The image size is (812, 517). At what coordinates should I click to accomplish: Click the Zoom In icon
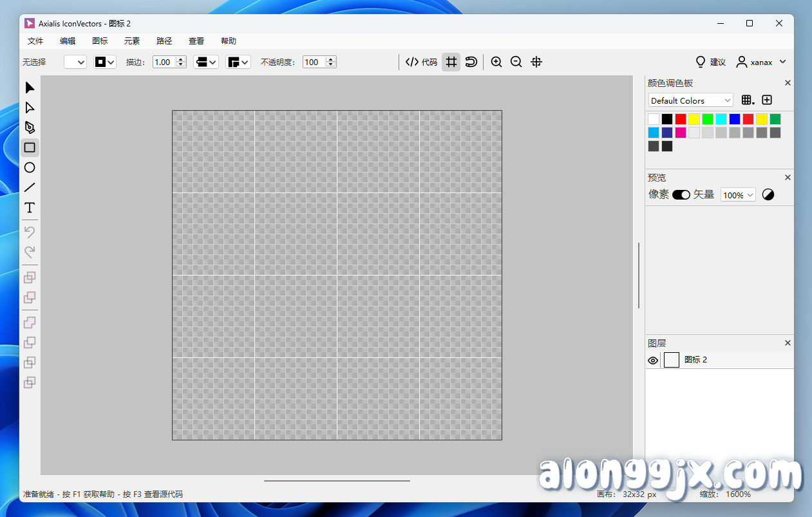tap(496, 62)
